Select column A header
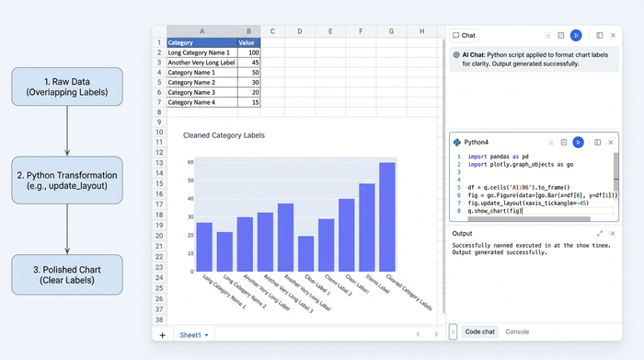The image size is (644, 360). coord(202,31)
